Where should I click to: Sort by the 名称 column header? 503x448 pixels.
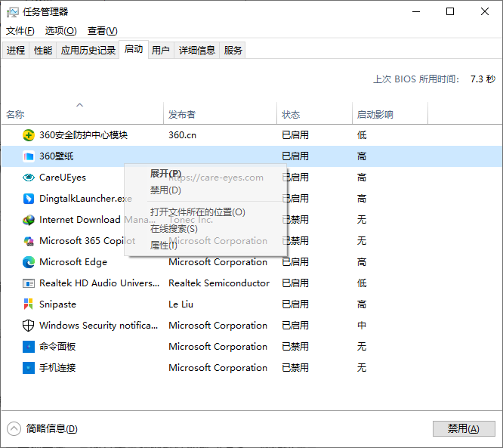(x=83, y=113)
